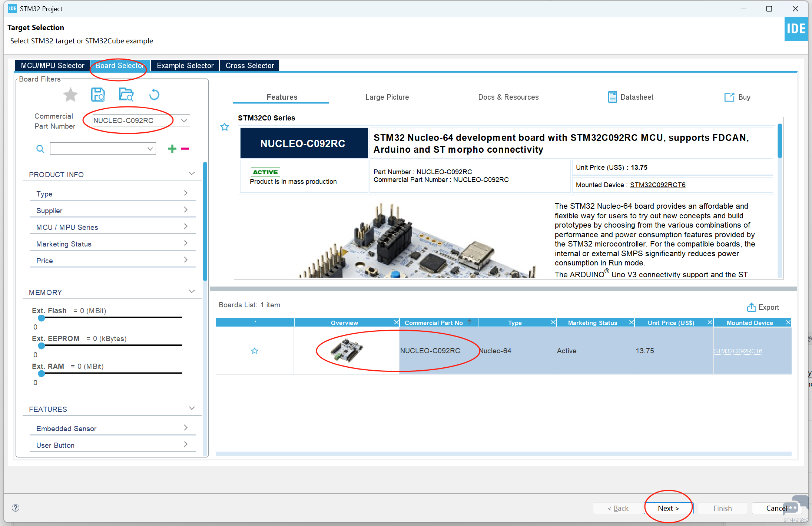Click the large NUCLEO-C092RC board photo
The height and width of the screenshot is (526, 812).
coord(417,240)
